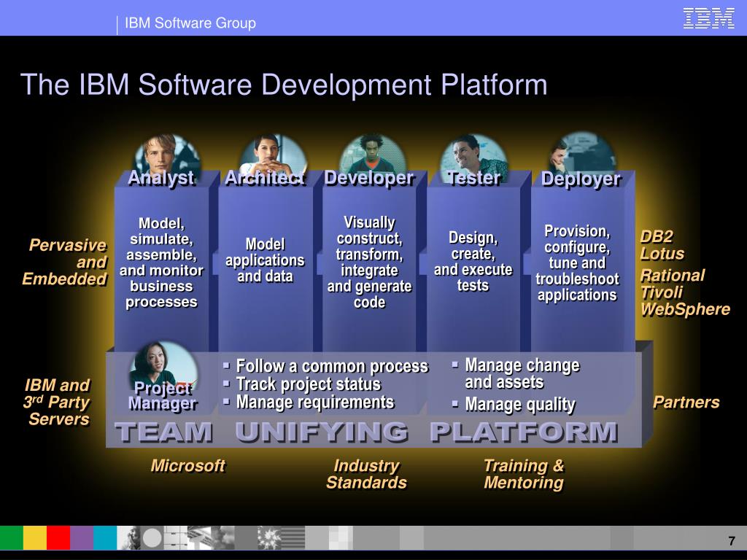Click 'Manage change and assets' bullet
The height and width of the screenshot is (560, 747).
(x=522, y=374)
